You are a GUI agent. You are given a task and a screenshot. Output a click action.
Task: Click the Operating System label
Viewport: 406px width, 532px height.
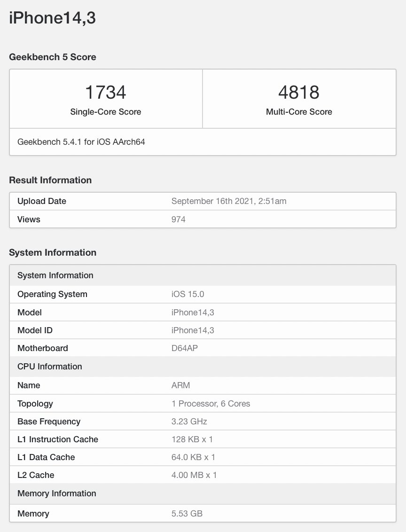click(52, 294)
